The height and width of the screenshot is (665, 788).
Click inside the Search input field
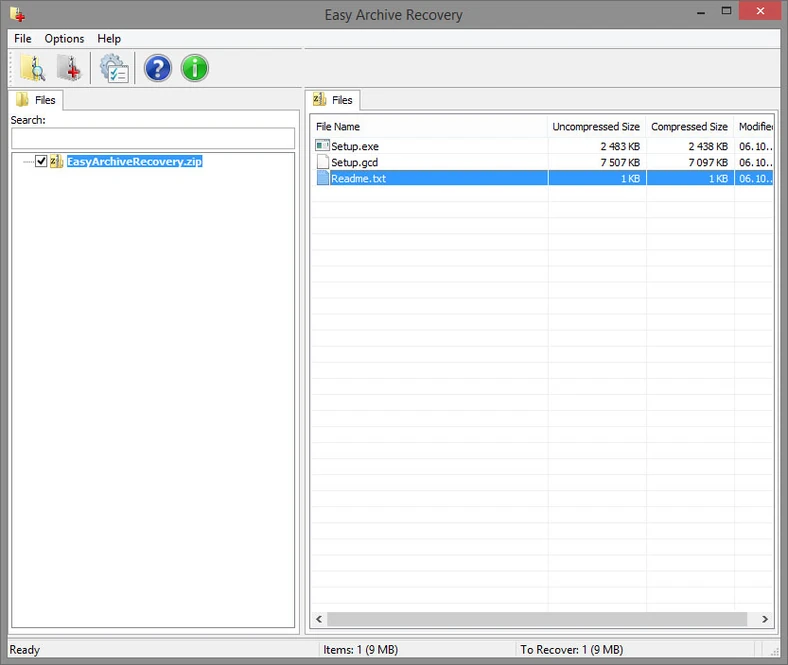[x=153, y=138]
